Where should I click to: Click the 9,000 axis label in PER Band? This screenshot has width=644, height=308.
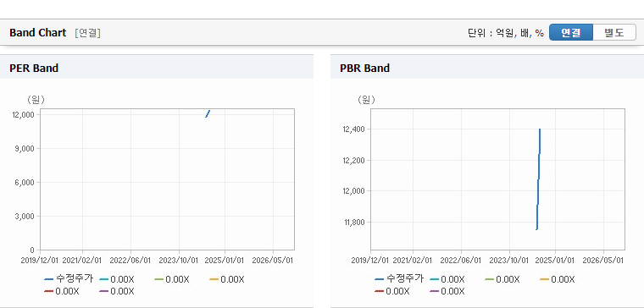coord(25,148)
